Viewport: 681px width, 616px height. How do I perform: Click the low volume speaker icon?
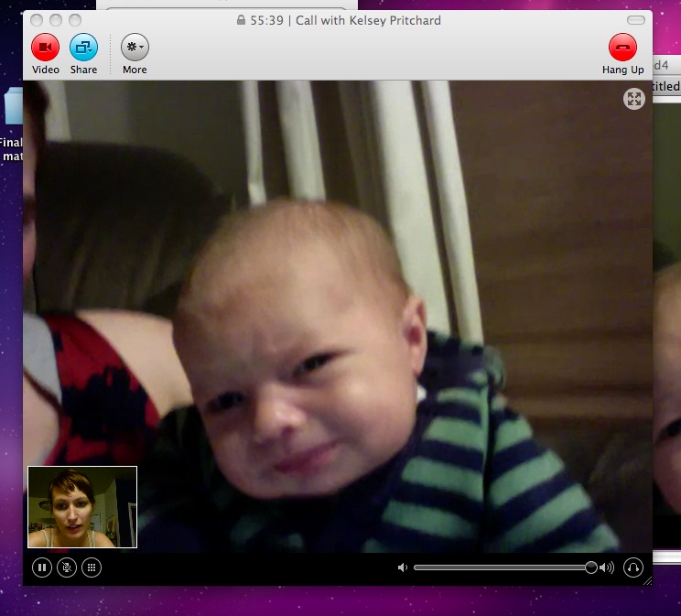[x=403, y=567]
